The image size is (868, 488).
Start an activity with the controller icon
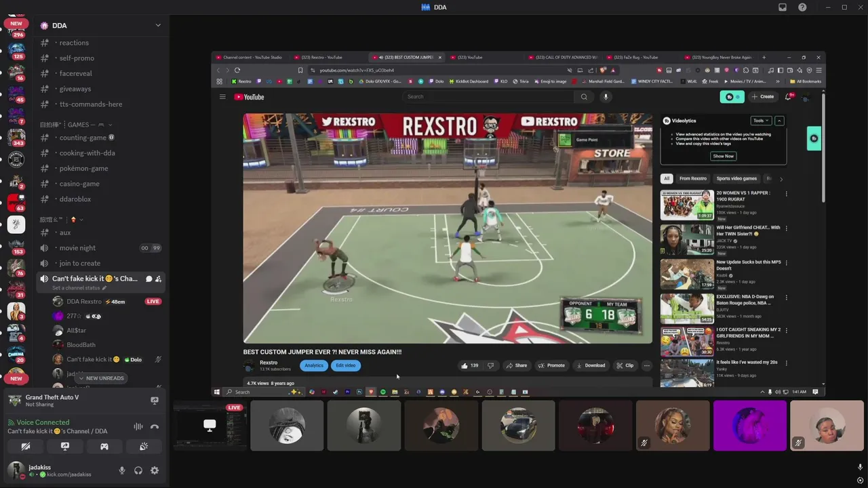pyautogui.click(x=104, y=447)
